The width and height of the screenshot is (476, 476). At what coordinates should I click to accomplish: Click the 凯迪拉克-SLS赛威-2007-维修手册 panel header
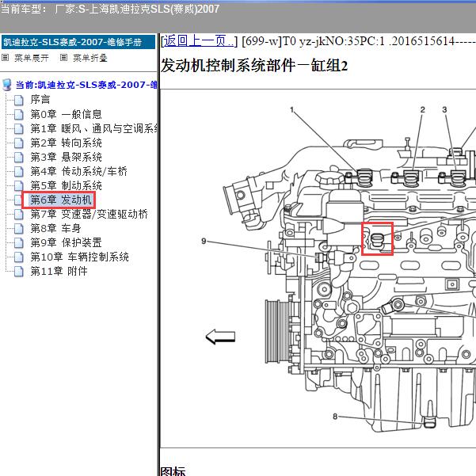[78, 42]
